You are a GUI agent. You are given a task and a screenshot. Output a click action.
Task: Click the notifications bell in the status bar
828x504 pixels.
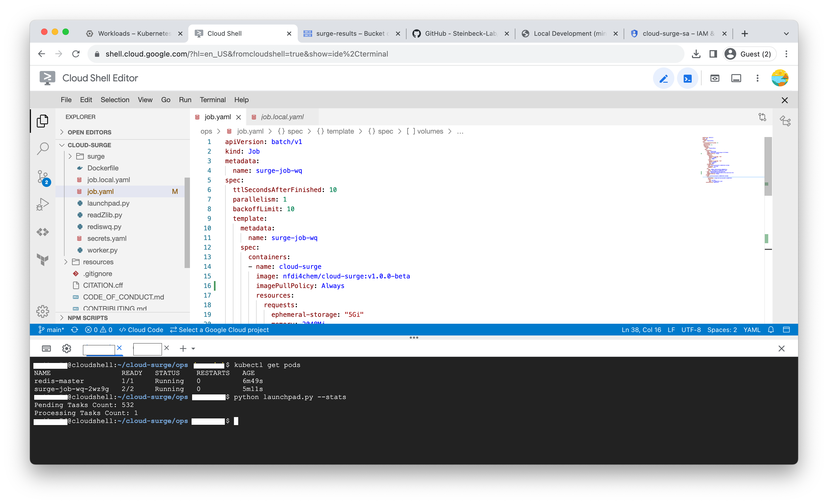click(x=771, y=330)
